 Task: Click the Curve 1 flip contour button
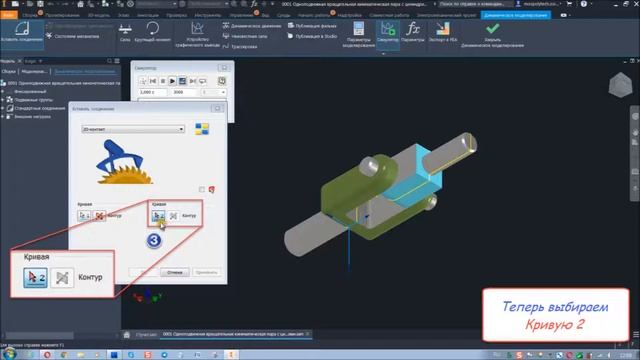(99, 215)
